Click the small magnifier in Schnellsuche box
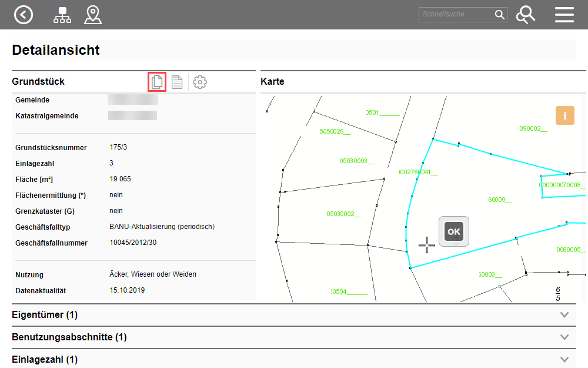This screenshot has width=588, height=368. [499, 15]
